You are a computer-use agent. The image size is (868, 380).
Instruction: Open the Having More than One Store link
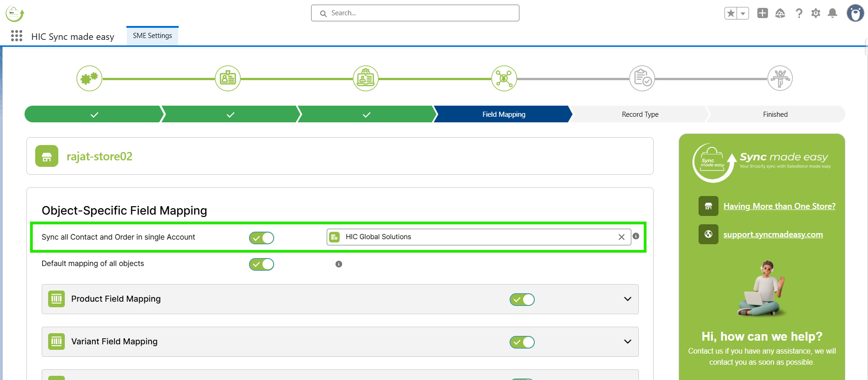click(x=780, y=206)
